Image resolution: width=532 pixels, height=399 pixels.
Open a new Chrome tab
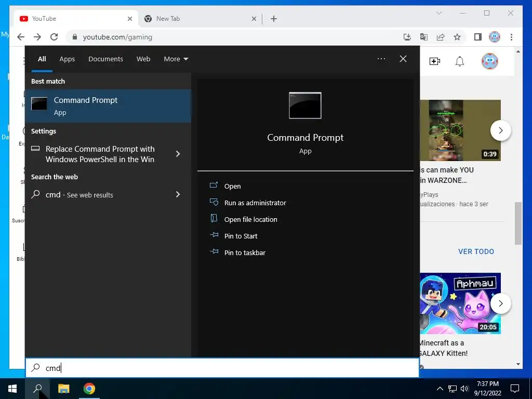click(274, 19)
